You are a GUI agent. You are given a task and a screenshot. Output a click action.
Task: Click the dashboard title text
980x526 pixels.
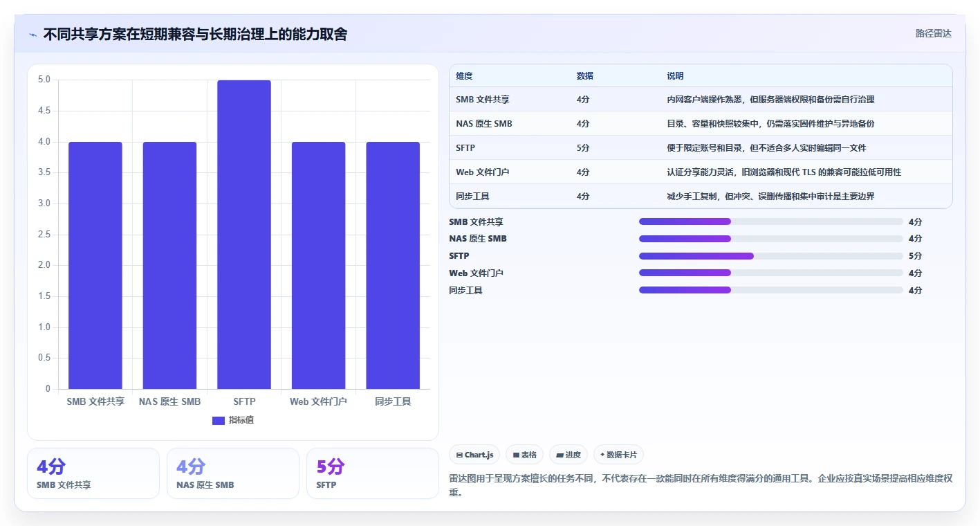195,34
